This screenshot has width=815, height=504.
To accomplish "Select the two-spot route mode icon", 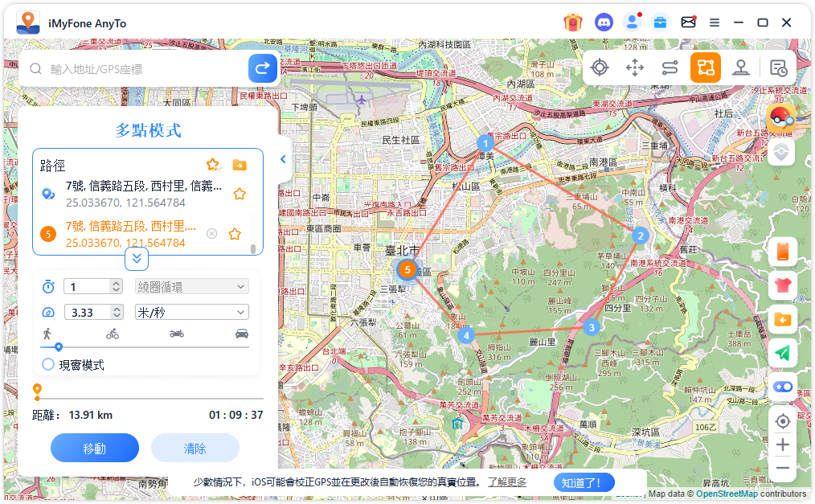I will 670,68.
